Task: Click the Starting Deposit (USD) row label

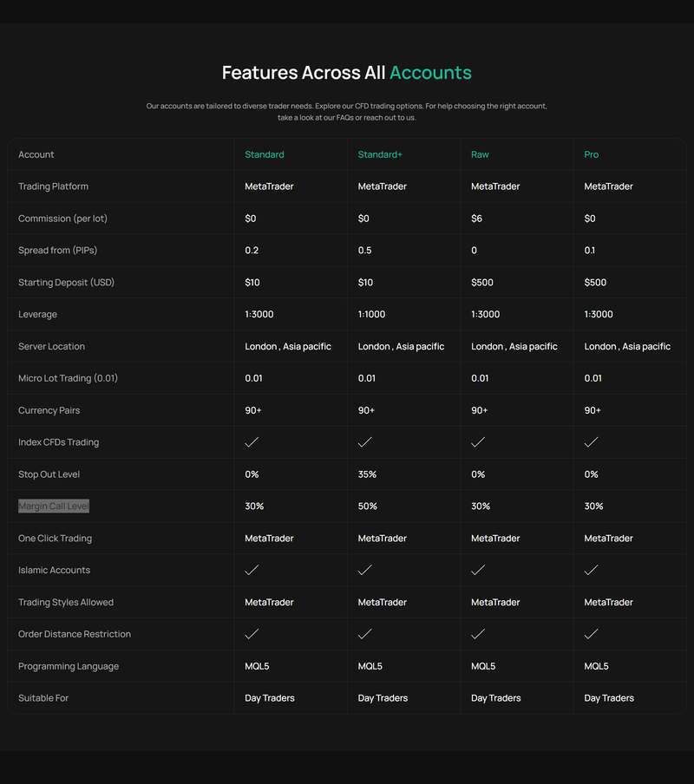Action: pyautogui.click(x=66, y=283)
